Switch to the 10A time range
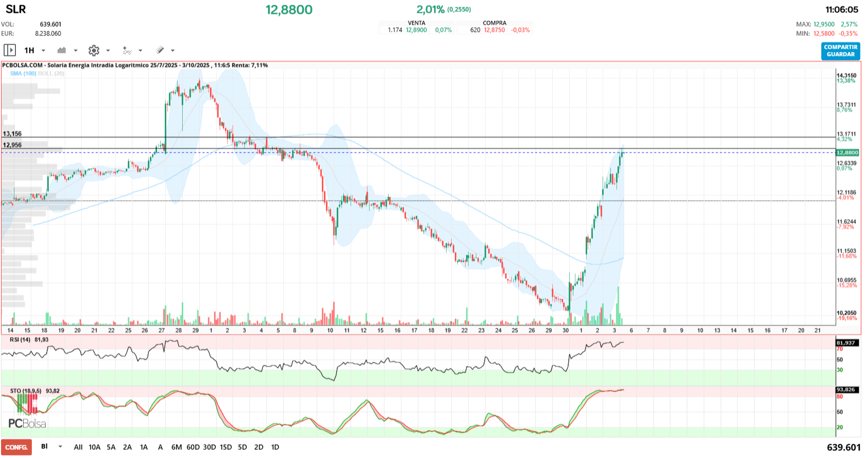The image size is (868, 458). (94, 447)
